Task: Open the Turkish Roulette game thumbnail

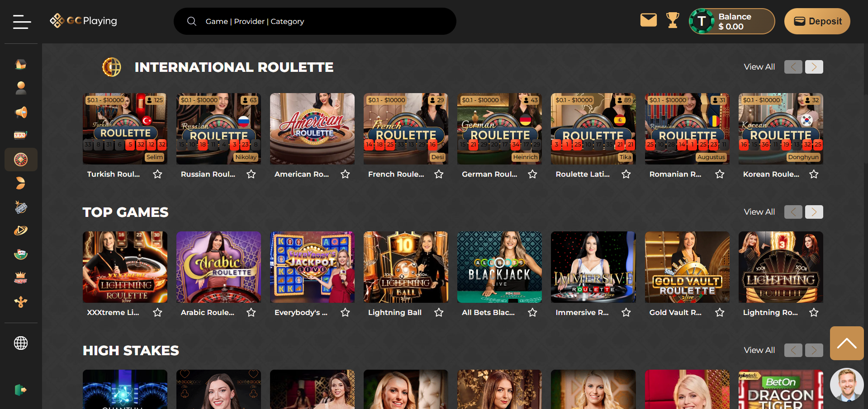Action: coord(125,129)
